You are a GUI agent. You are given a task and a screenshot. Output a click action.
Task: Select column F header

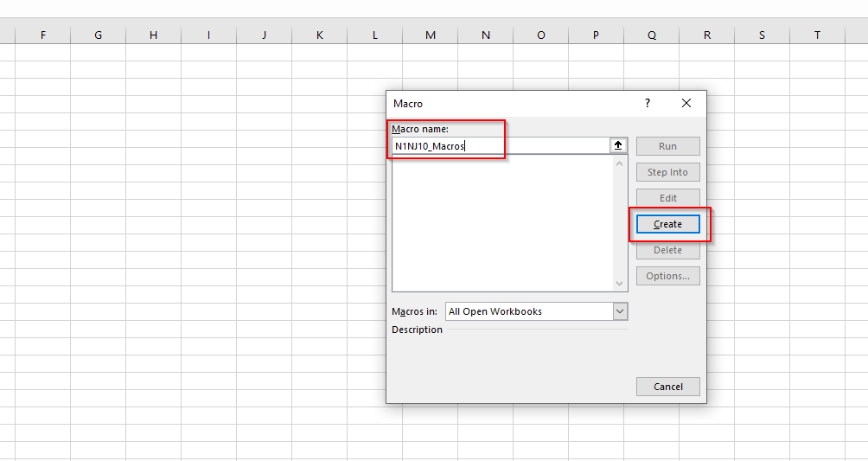click(42, 35)
